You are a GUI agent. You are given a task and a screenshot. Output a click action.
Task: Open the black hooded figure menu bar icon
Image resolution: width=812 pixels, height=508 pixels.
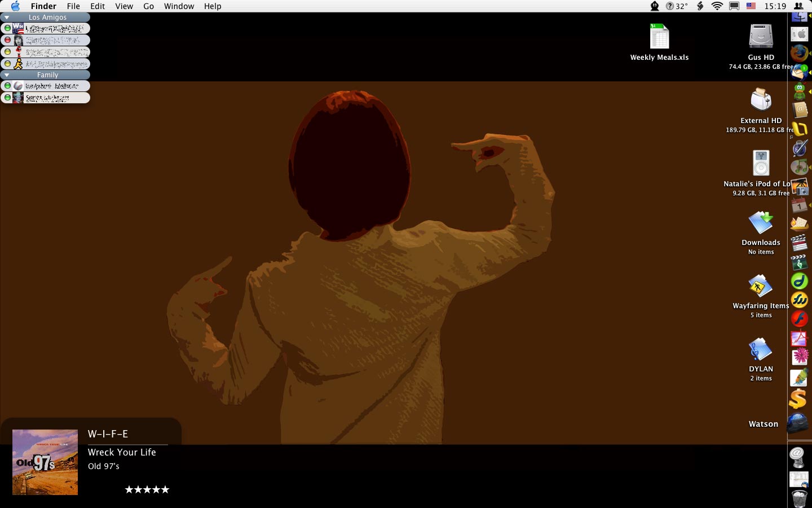tap(655, 6)
